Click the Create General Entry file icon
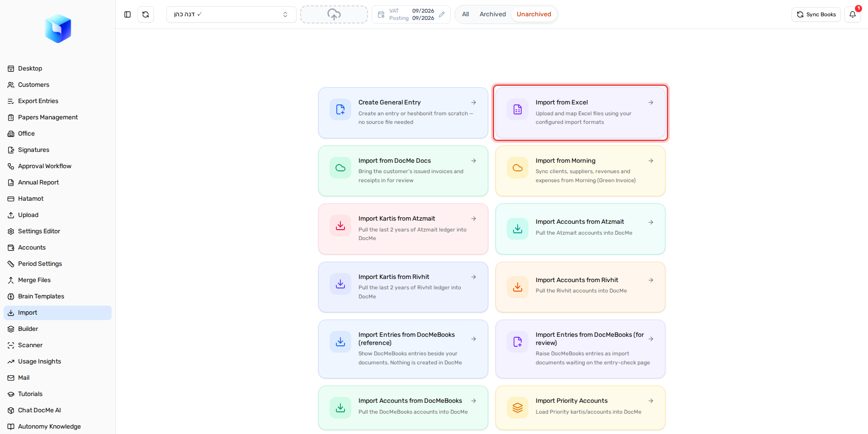This screenshot has height=434, width=868. 340,109
